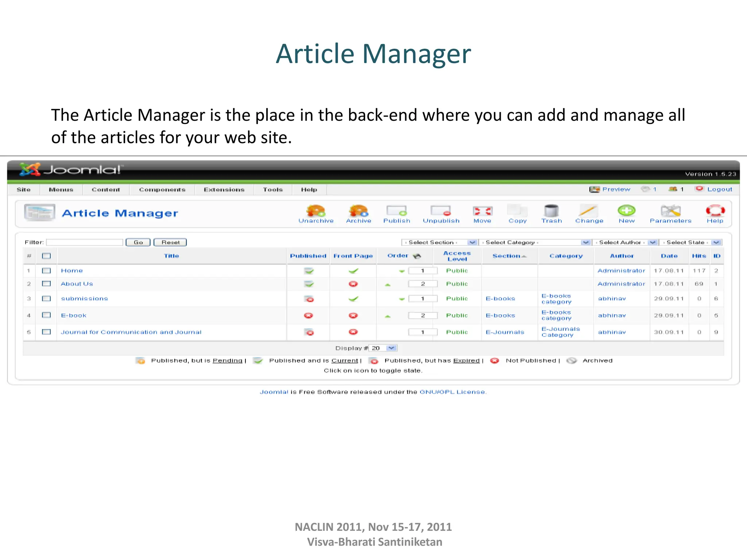Click the Administrator author link for Home
The width and height of the screenshot is (747, 560).
coord(622,271)
